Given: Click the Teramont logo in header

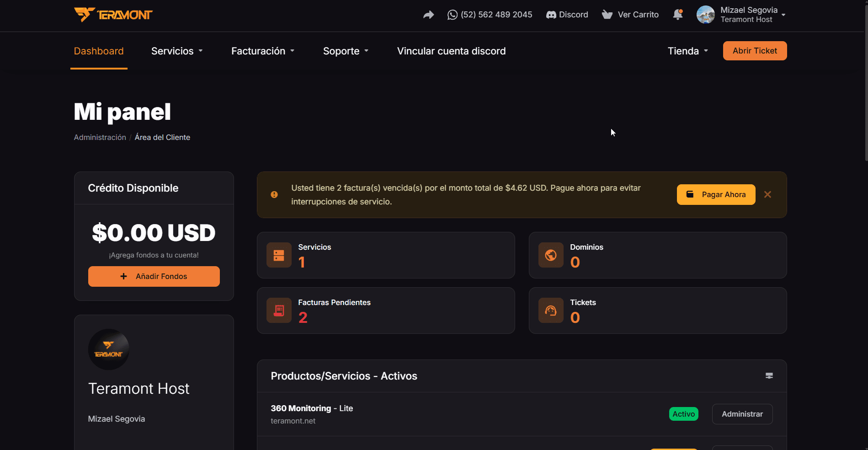Looking at the screenshot, I should pyautogui.click(x=113, y=15).
